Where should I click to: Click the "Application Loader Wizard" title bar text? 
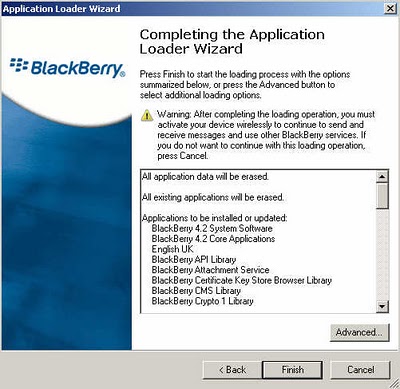coord(62,9)
